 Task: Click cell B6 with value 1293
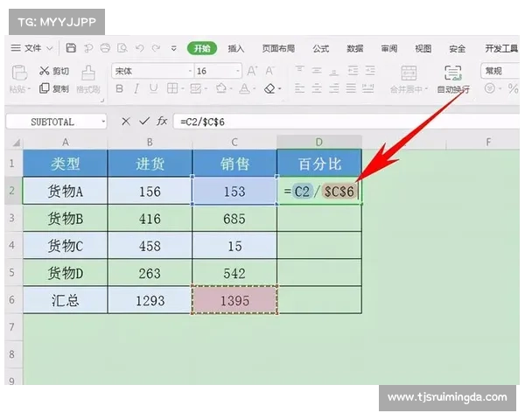(x=150, y=300)
